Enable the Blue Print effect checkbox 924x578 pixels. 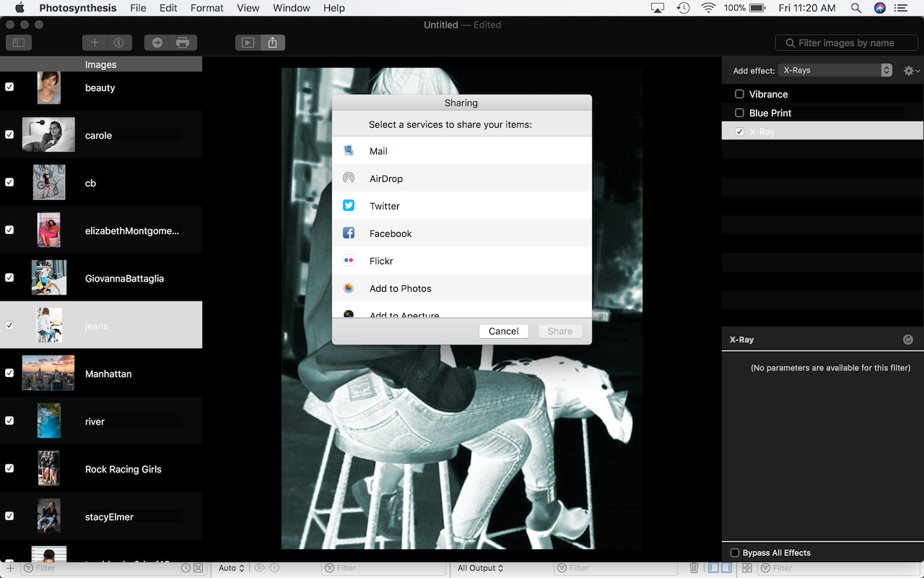click(x=739, y=113)
